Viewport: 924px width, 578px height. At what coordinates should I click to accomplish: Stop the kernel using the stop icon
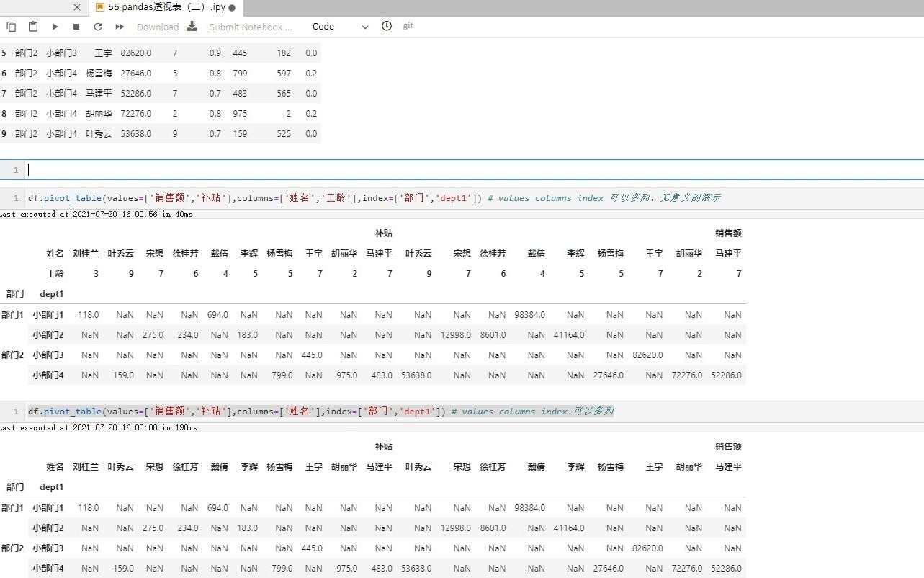[x=76, y=27]
